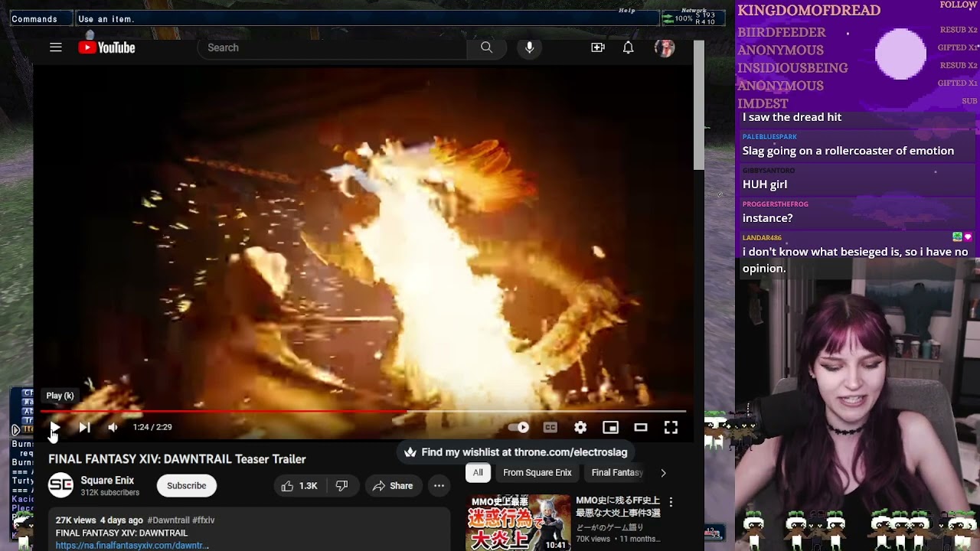Mute the video with speaker icon
The image size is (980, 551).
[x=113, y=427]
